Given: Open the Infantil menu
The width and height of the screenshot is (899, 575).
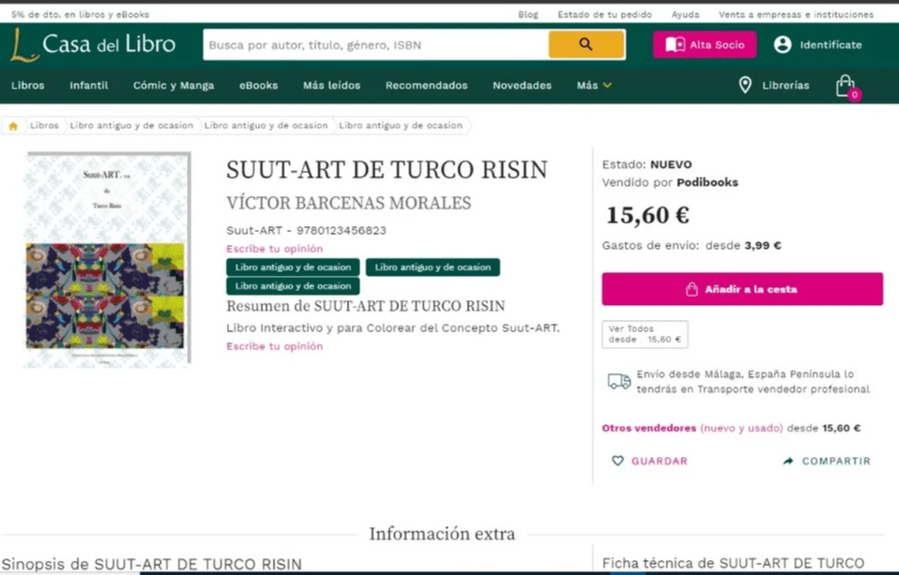Looking at the screenshot, I should coord(89,85).
